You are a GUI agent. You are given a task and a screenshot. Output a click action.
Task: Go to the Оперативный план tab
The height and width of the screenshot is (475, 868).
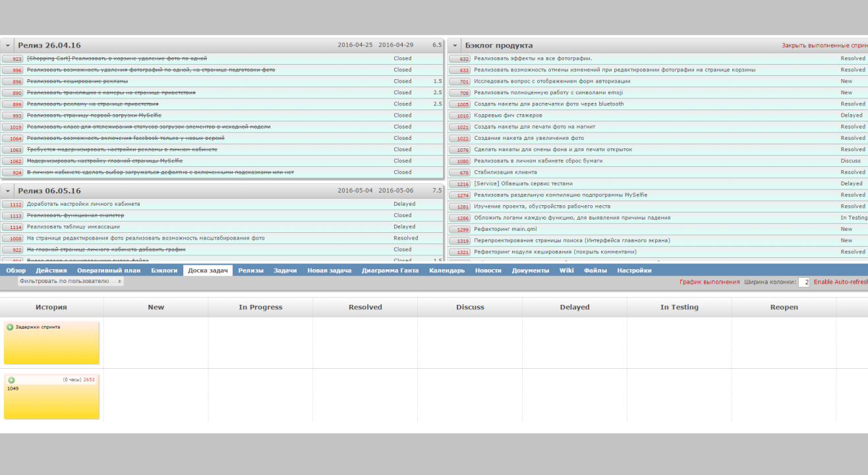click(109, 270)
